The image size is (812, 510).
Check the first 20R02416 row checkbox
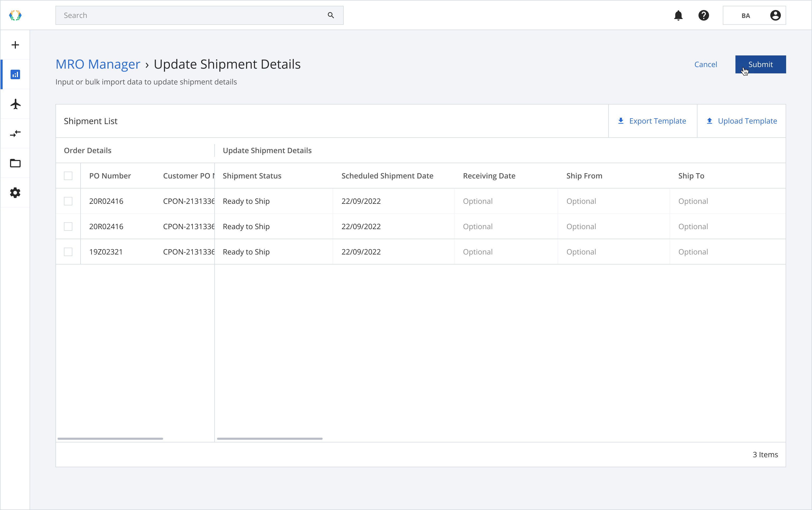(68, 201)
